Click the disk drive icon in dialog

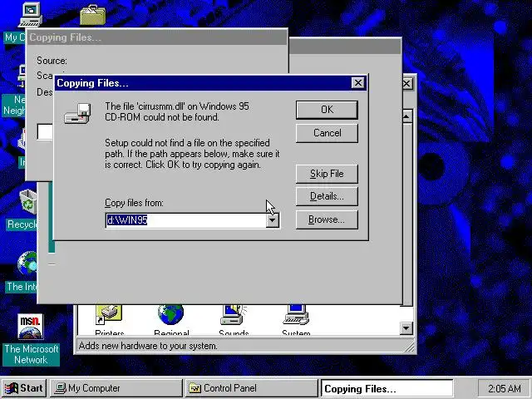77,113
